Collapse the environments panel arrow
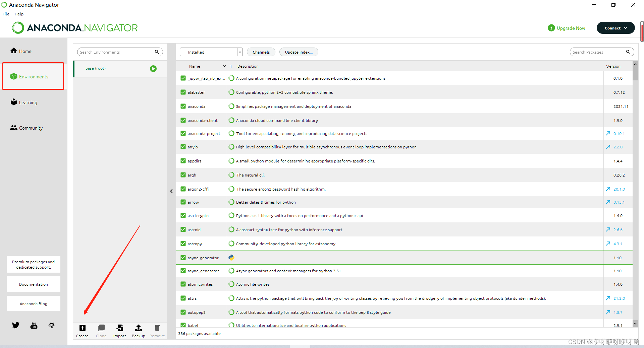This screenshot has width=644, height=348. click(x=171, y=191)
